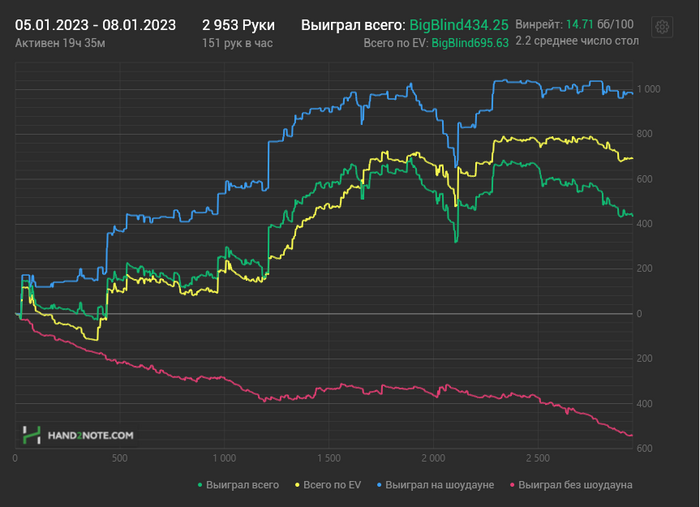Image resolution: width=700 pixels, height=507 pixels.
Task: Open the graph settings gear icon
Action: pyautogui.click(x=662, y=27)
